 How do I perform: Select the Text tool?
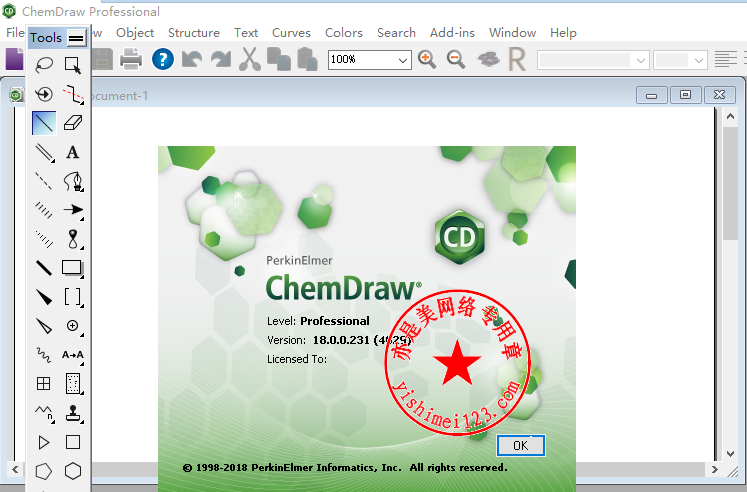(x=73, y=152)
